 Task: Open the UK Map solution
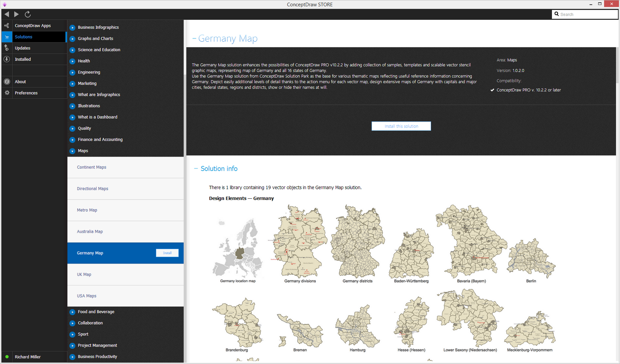tap(125, 275)
